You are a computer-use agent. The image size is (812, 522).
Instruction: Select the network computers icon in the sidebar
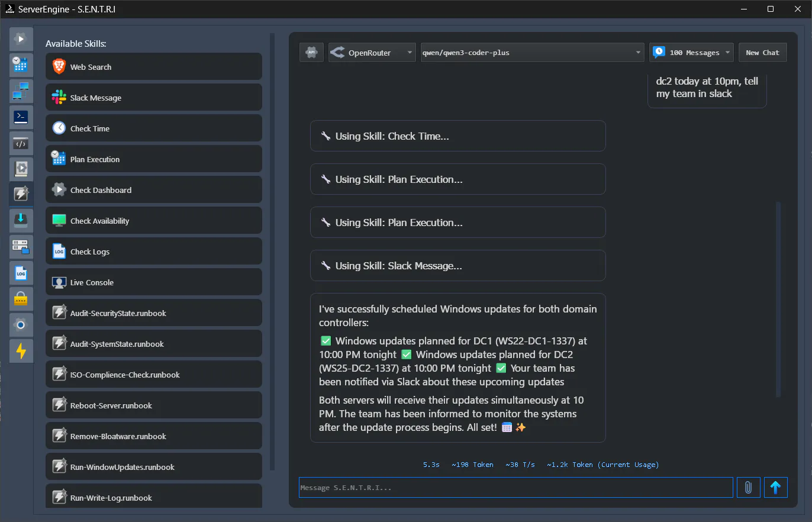[x=21, y=91]
